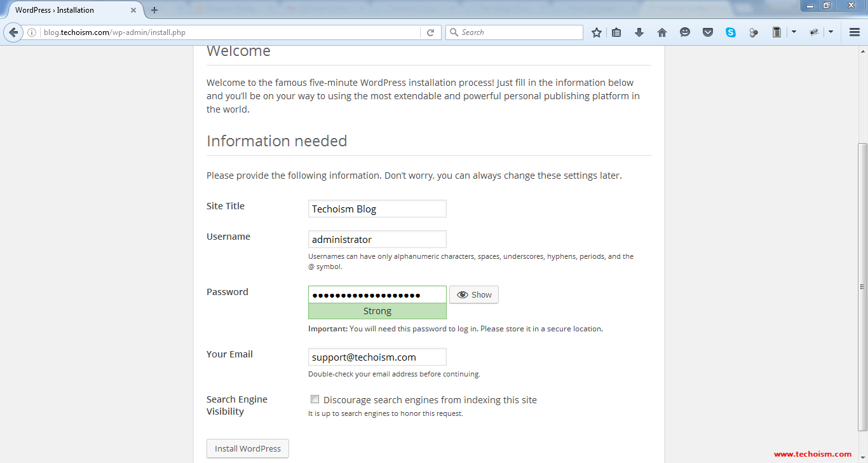
Task: Expand dropdown arrow next to Firebug icon
Action: coord(831,32)
